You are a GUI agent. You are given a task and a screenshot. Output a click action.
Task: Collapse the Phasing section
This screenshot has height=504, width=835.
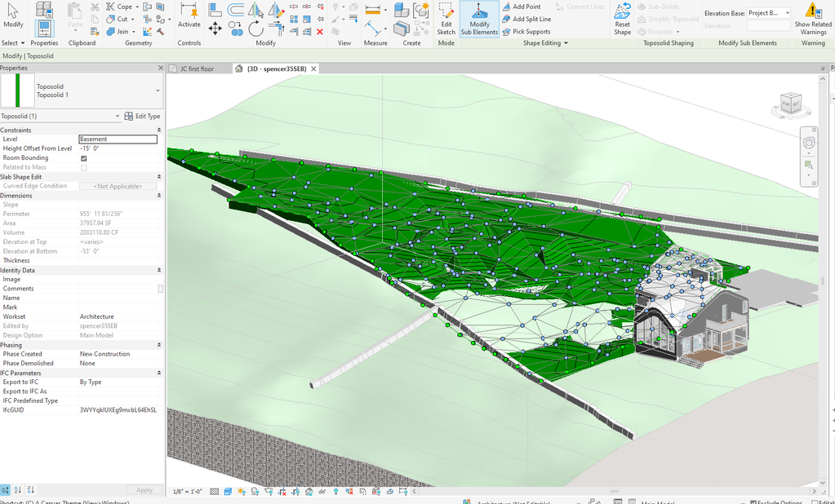(158, 345)
